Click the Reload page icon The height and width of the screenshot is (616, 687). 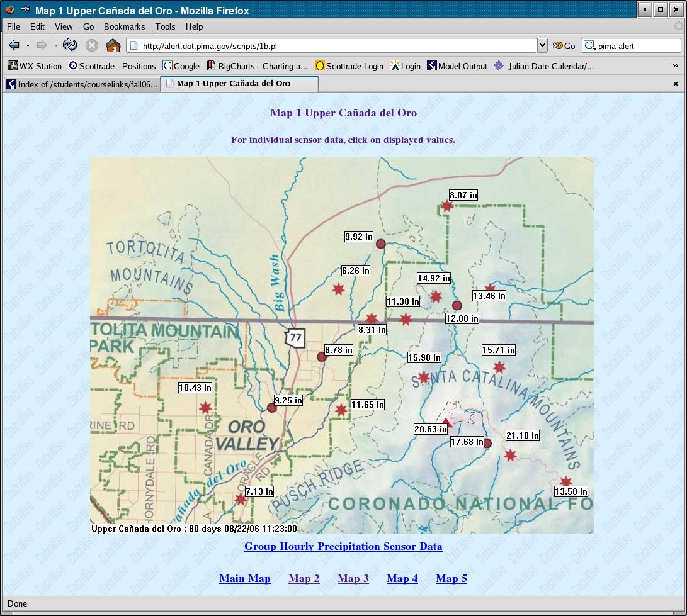pos(70,45)
